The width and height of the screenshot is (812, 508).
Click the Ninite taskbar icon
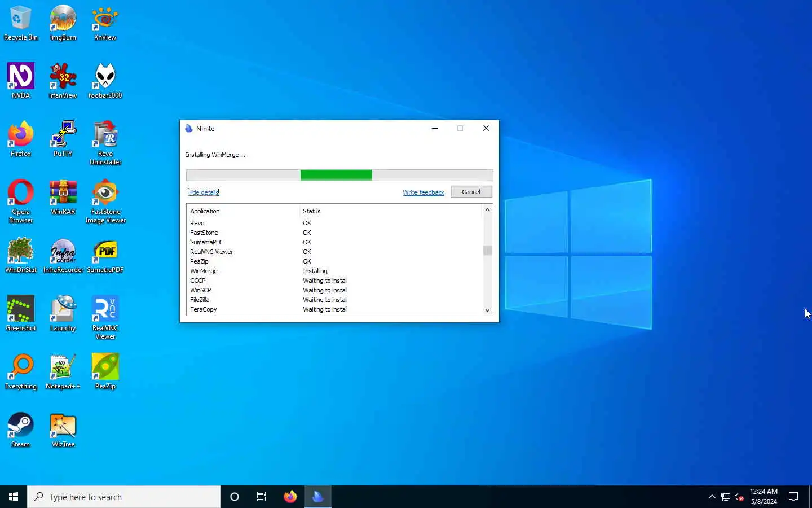(318, 497)
